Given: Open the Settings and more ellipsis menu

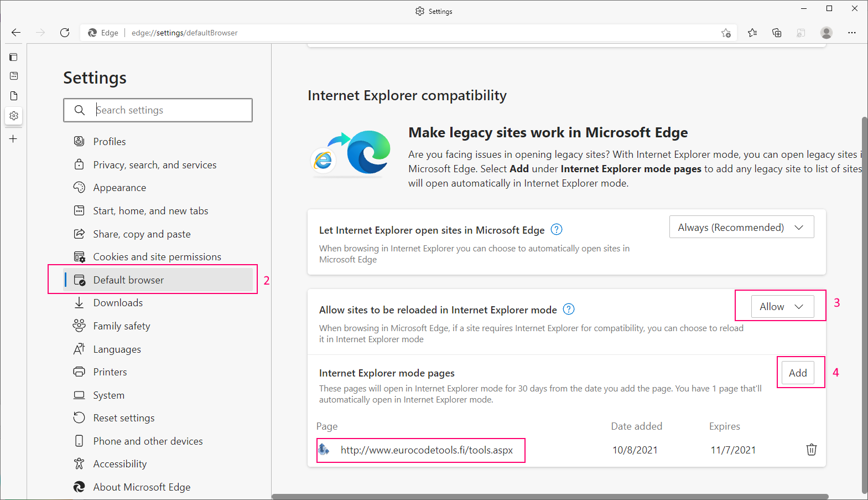Looking at the screenshot, I should click(x=852, y=33).
